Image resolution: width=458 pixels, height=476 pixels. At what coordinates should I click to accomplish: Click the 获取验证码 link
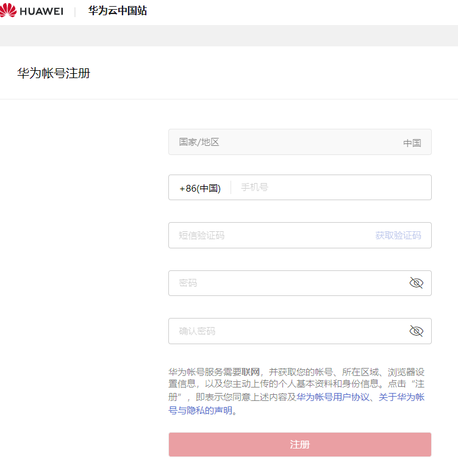pyautogui.click(x=398, y=236)
